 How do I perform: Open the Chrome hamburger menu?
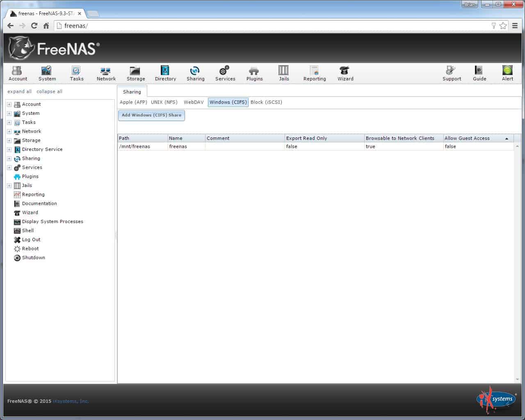(x=515, y=25)
